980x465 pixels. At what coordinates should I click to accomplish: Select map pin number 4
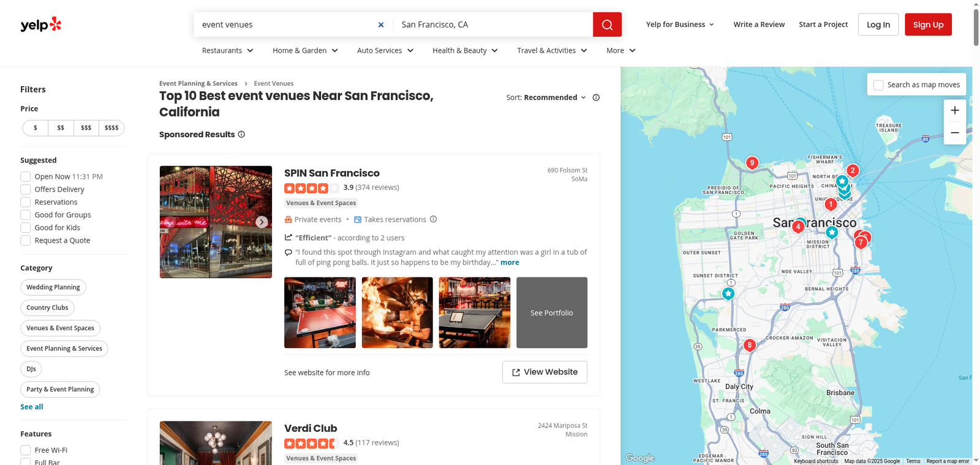797,227
